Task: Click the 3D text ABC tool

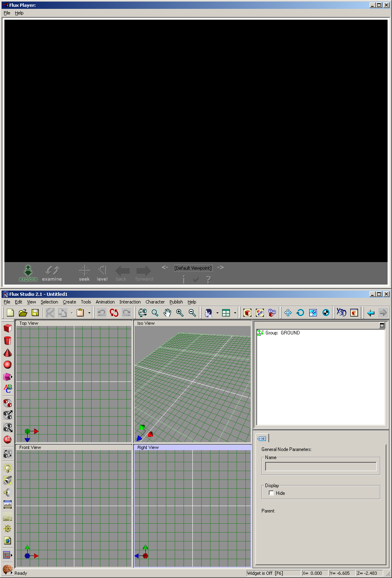Action: click(8, 388)
